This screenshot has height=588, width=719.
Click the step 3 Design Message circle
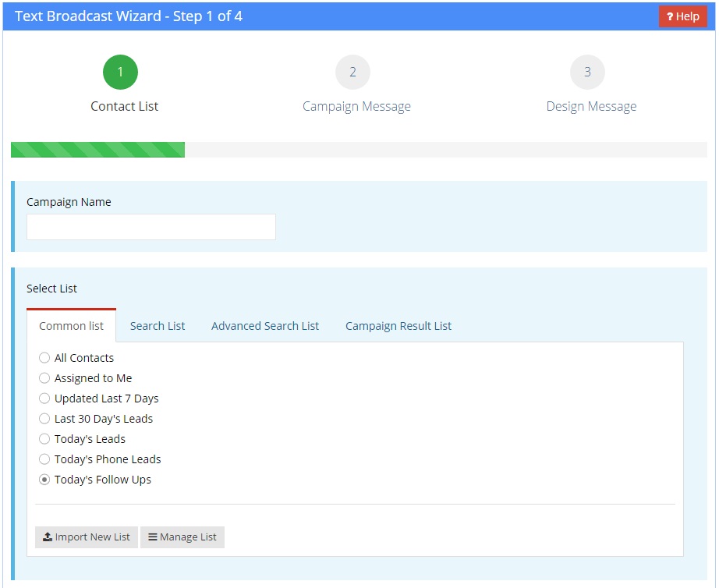tap(587, 71)
